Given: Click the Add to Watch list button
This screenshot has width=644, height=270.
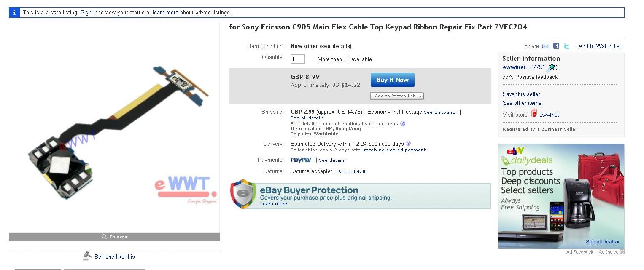Looking at the screenshot, I should [x=394, y=96].
